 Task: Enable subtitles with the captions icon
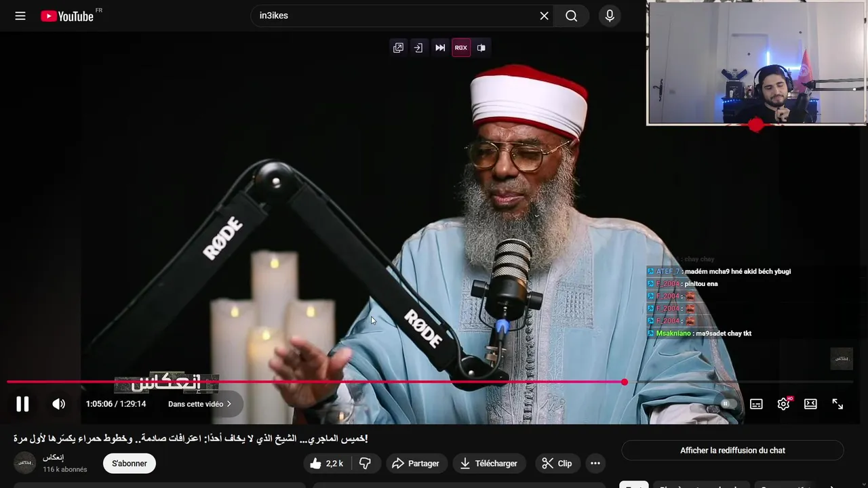point(756,404)
